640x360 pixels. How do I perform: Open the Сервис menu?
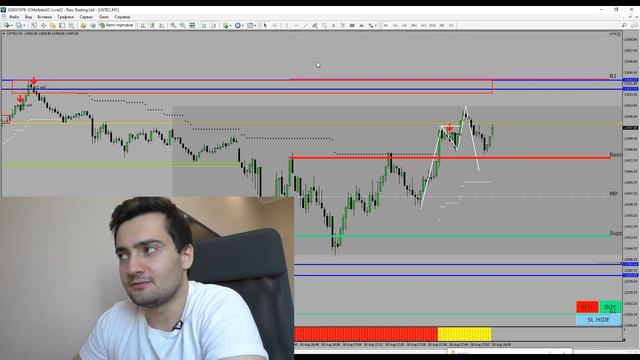point(86,17)
